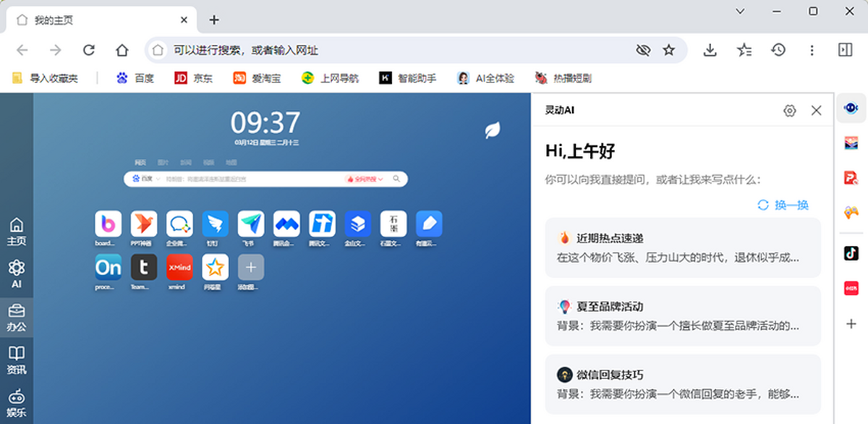This screenshot has width=868, height=424.
Task: Open the 全网热搜 dropdown in the search box
Action: pyautogui.click(x=365, y=179)
